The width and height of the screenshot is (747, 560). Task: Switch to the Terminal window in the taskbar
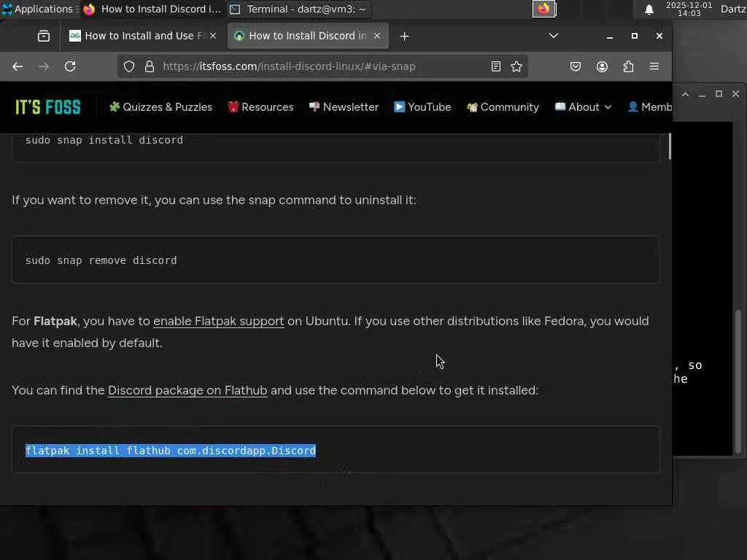click(x=298, y=9)
